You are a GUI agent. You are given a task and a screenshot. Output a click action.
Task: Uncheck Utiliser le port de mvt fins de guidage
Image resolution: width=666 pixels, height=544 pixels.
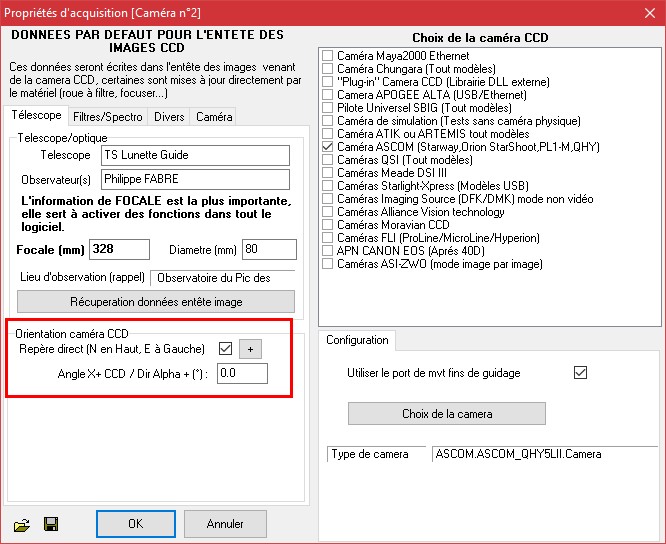pos(580,373)
